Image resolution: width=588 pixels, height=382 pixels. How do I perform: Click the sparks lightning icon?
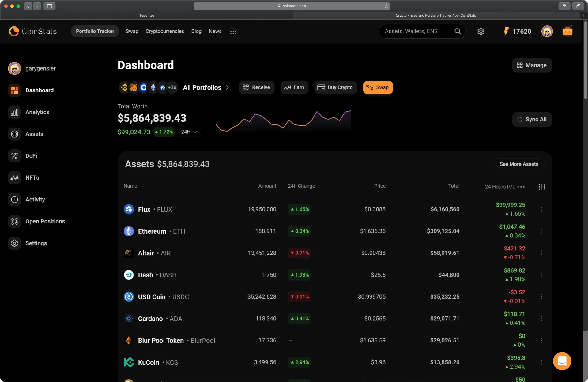click(506, 31)
